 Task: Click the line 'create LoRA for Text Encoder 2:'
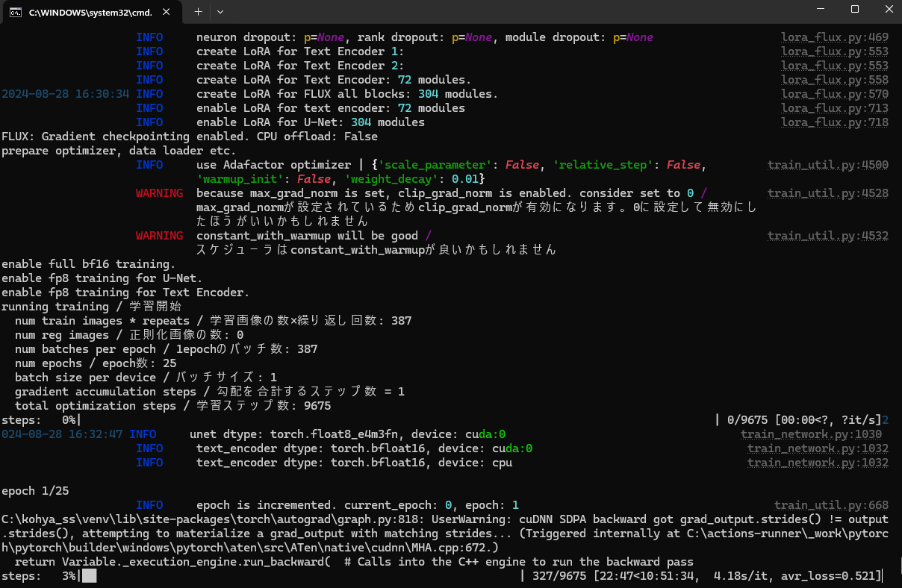(300, 66)
